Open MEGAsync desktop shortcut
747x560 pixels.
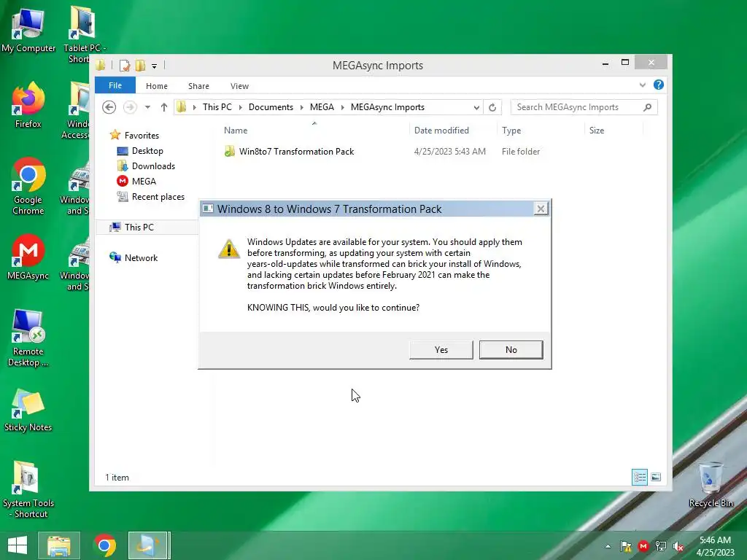(x=28, y=257)
